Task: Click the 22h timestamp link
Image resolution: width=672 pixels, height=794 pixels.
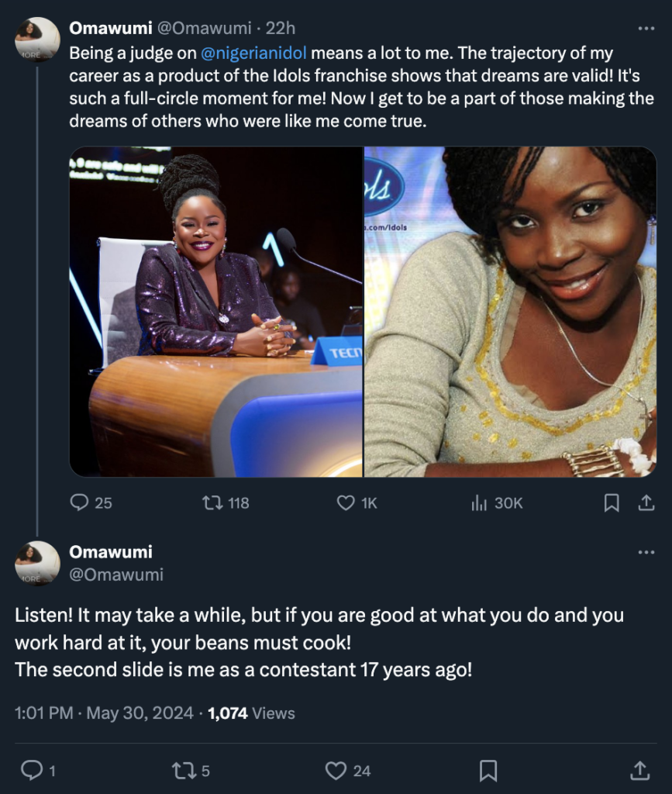Action: pyautogui.click(x=281, y=28)
